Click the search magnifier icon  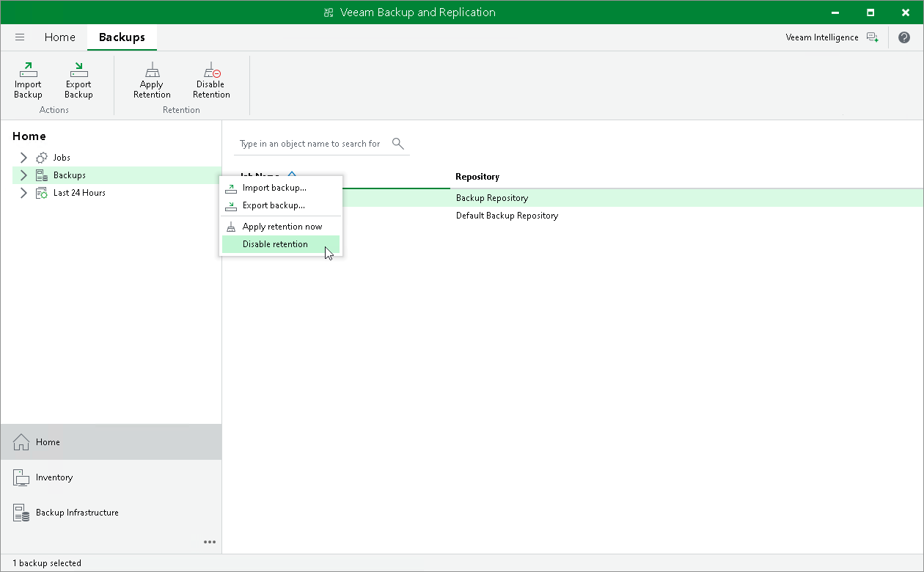(398, 143)
